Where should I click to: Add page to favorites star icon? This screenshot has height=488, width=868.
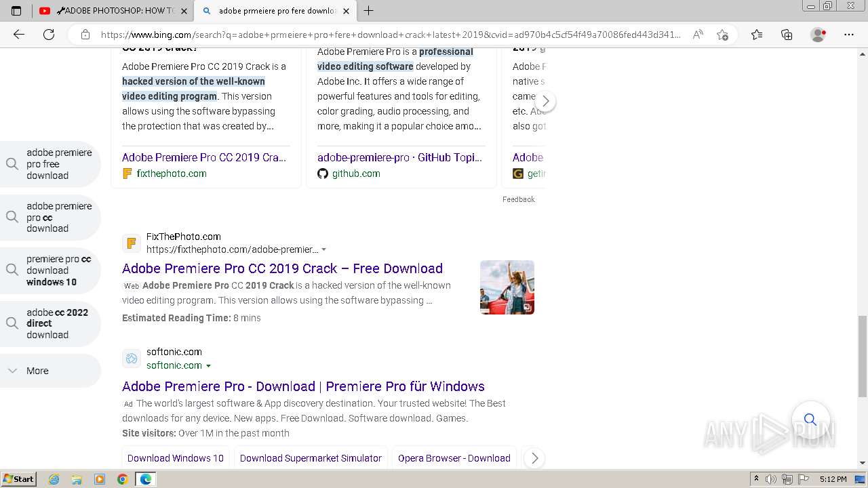point(722,35)
